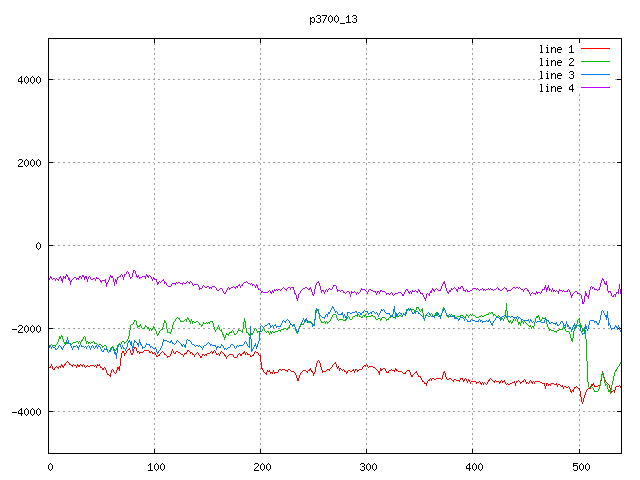Click the 400 x-axis tick label
640x480 pixels.
tap(473, 466)
